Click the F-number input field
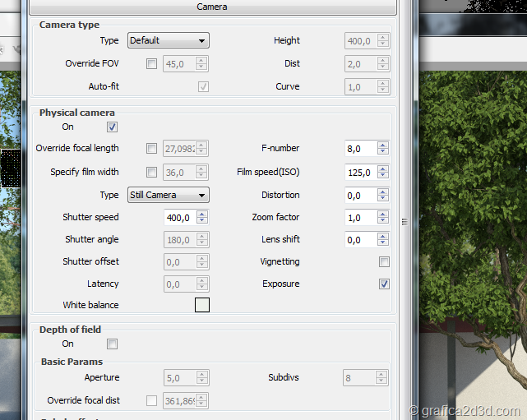The width and height of the screenshot is (527, 420). point(361,149)
